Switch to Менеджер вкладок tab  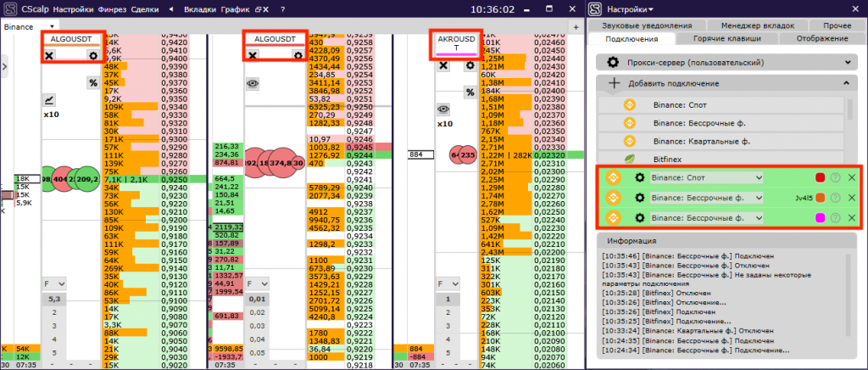coord(757,25)
